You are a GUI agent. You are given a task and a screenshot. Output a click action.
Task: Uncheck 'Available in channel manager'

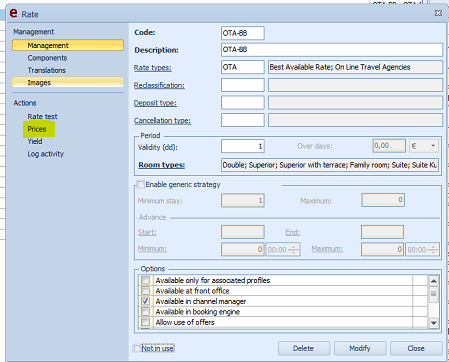point(145,301)
